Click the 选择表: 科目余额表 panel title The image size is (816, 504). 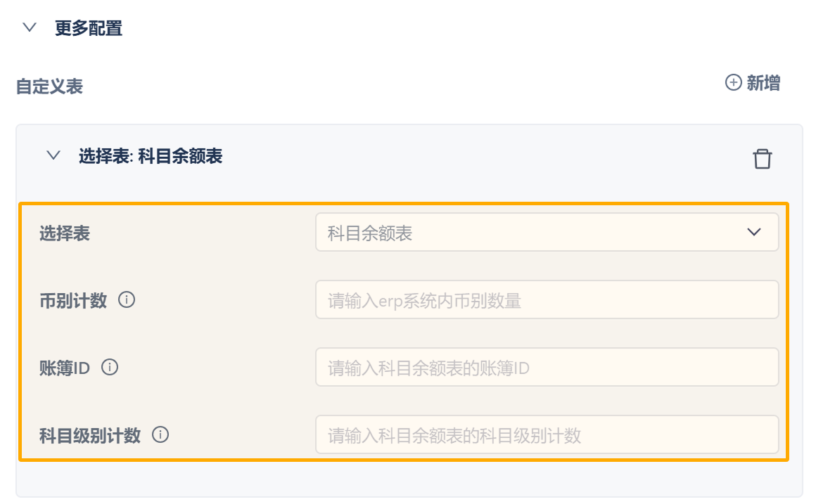(x=151, y=156)
